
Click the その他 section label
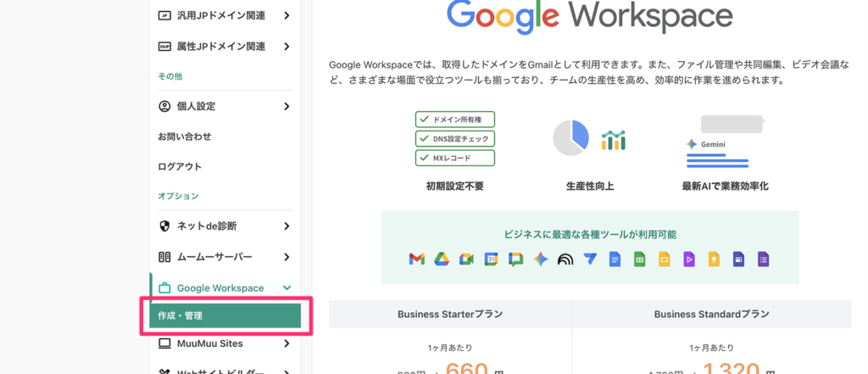coord(170,76)
